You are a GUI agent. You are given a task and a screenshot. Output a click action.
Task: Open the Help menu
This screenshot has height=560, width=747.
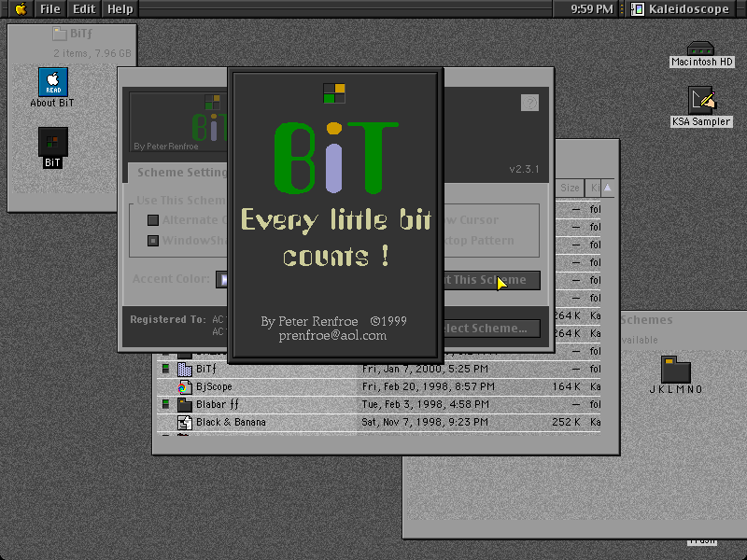pos(120,9)
